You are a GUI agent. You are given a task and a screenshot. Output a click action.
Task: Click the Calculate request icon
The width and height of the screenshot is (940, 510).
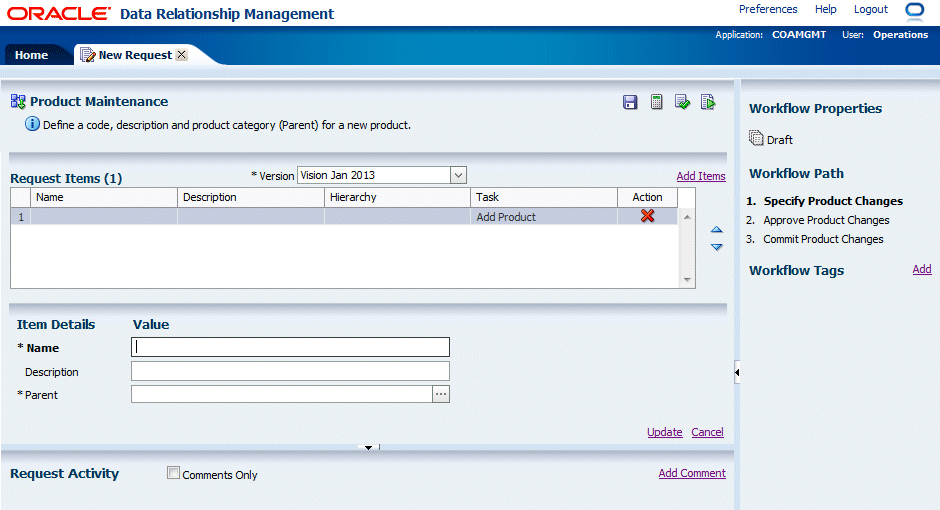(657, 102)
